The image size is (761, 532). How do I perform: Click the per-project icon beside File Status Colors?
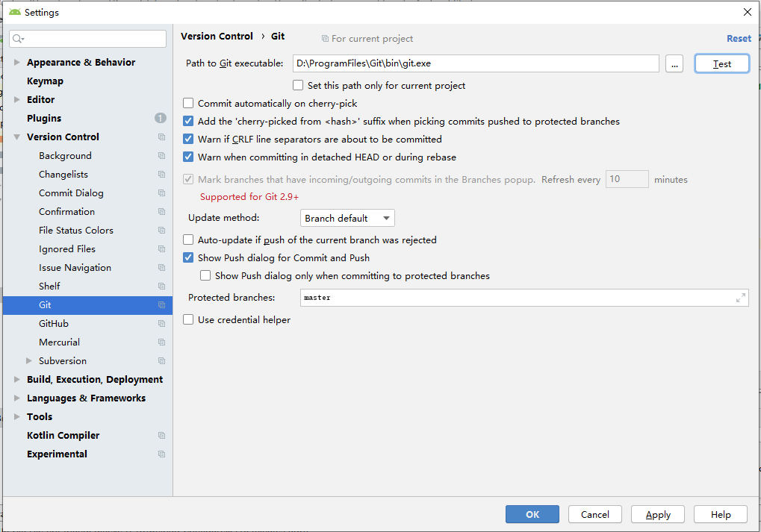pyautogui.click(x=161, y=231)
